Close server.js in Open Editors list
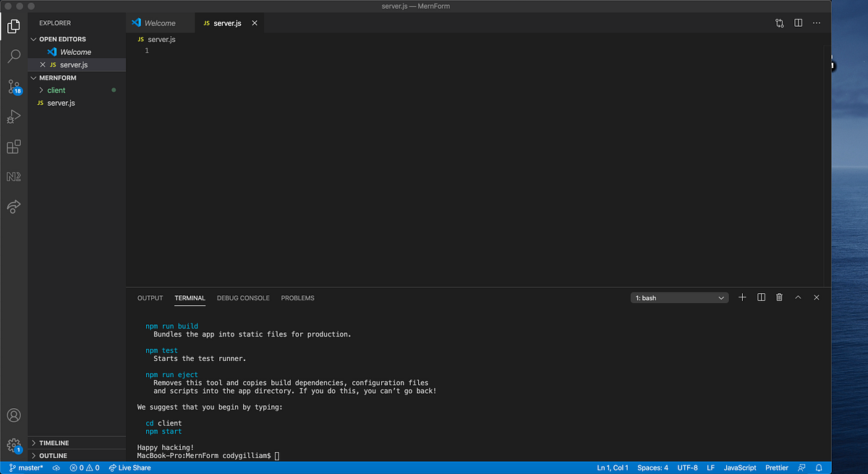868x474 pixels. click(43, 65)
